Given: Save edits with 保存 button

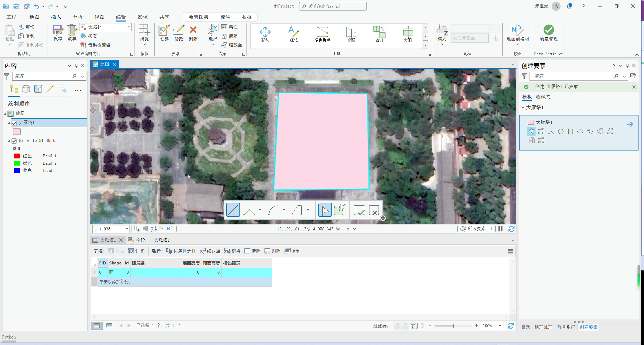Looking at the screenshot, I should [x=58, y=33].
